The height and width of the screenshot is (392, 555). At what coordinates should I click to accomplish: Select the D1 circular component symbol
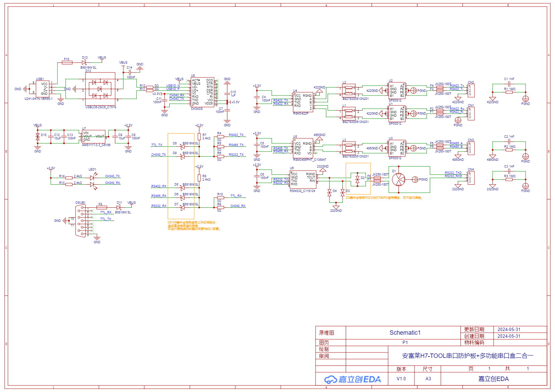coord(398,180)
